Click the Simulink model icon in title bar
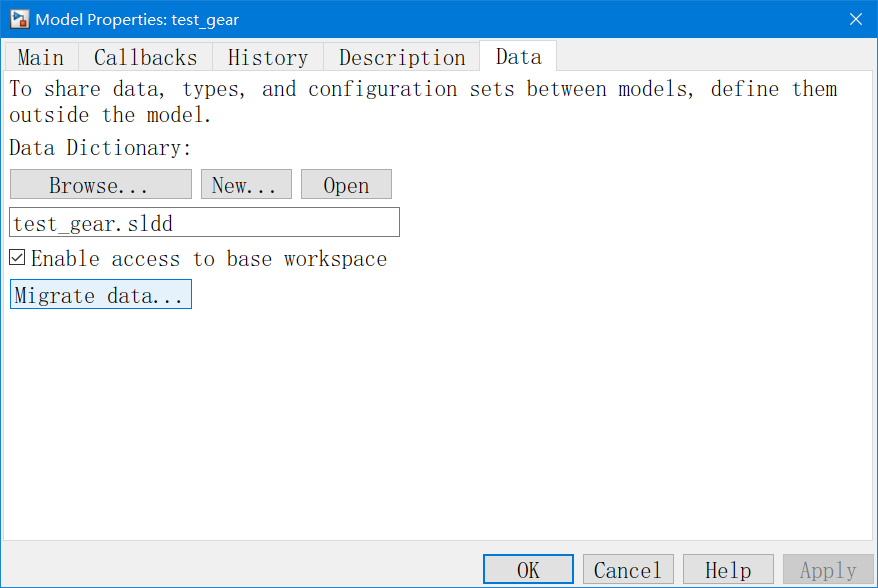The image size is (878, 588). tap(20, 19)
